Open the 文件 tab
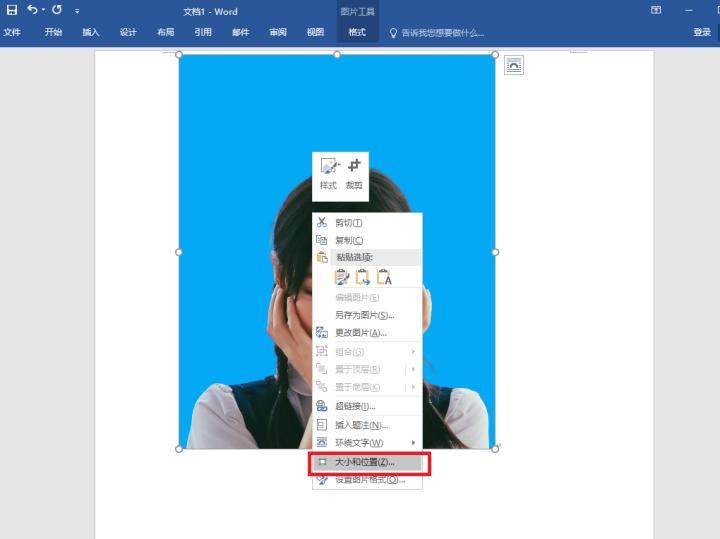 pyautogui.click(x=12, y=32)
